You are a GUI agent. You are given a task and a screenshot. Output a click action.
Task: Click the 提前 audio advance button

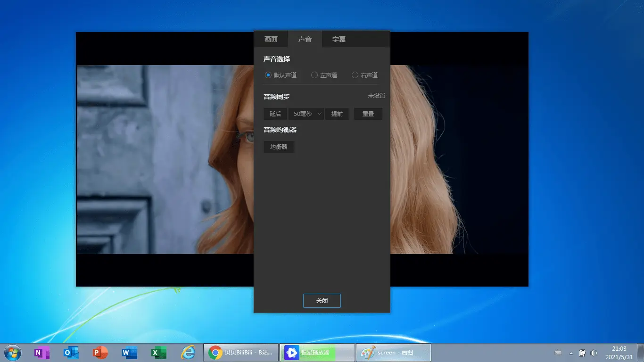coord(337,114)
